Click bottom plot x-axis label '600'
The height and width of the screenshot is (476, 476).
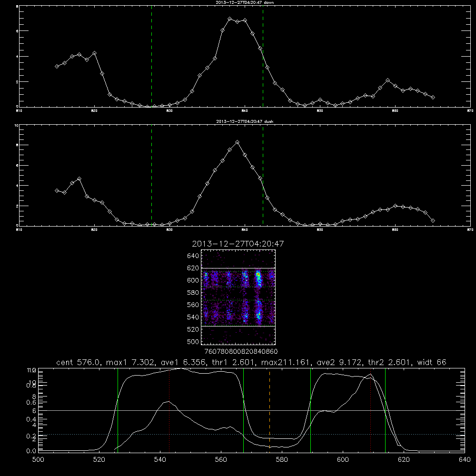pos(343,460)
